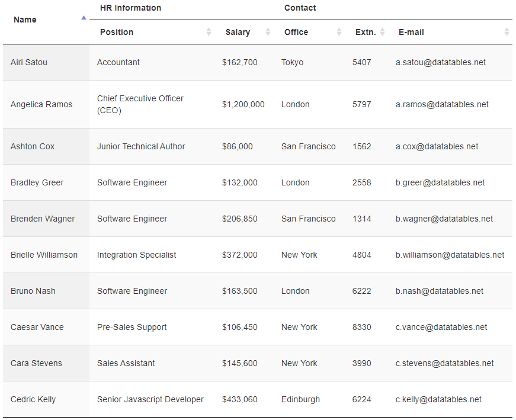The image size is (516, 420).
Task: Click the $372,000 salary cell
Action: [240, 255]
